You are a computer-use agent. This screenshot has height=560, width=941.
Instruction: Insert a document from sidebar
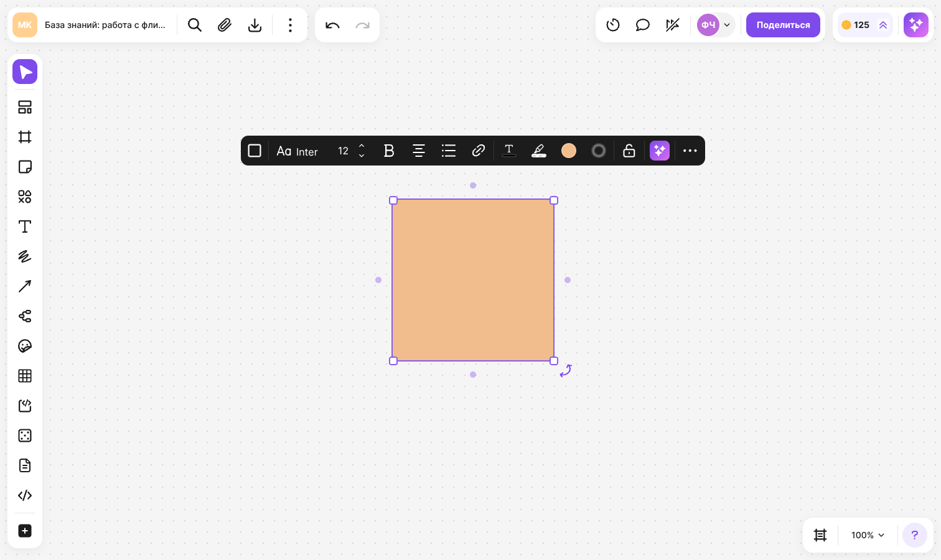coord(25,465)
